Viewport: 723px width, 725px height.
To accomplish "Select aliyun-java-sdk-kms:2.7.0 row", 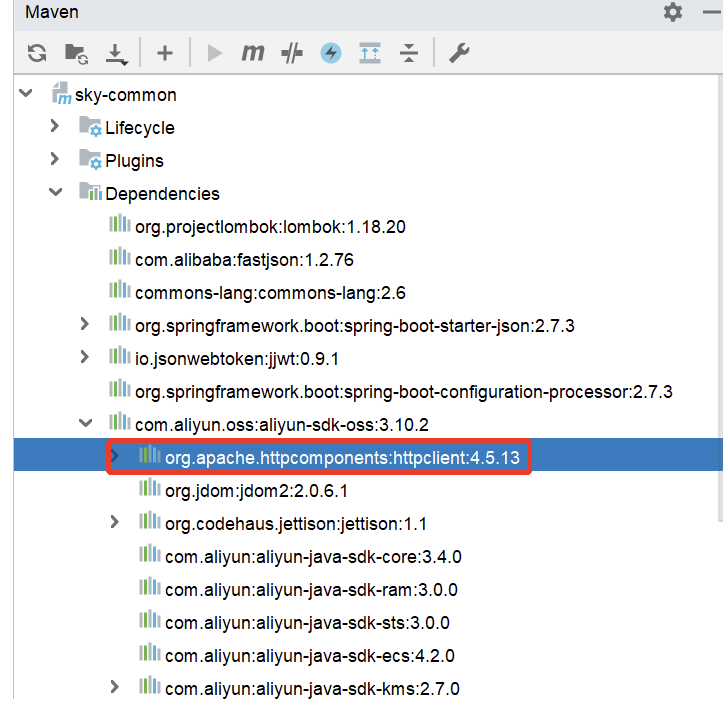I will click(368, 688).
